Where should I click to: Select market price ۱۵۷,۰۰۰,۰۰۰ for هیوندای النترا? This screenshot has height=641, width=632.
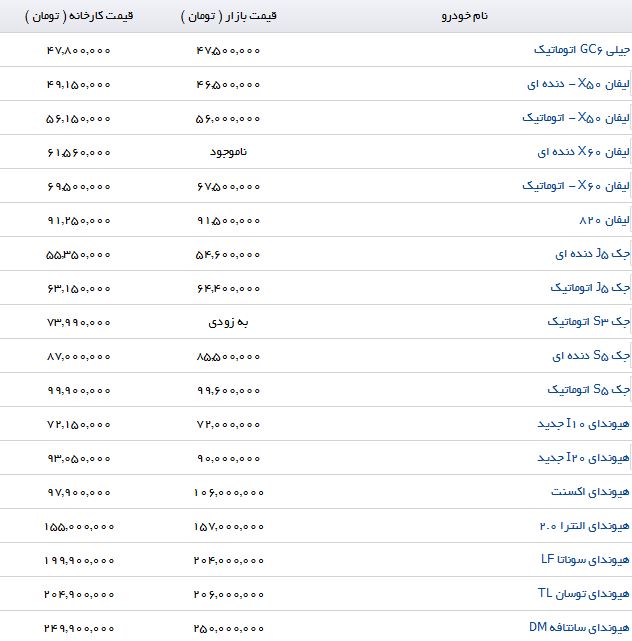[229, 527]
